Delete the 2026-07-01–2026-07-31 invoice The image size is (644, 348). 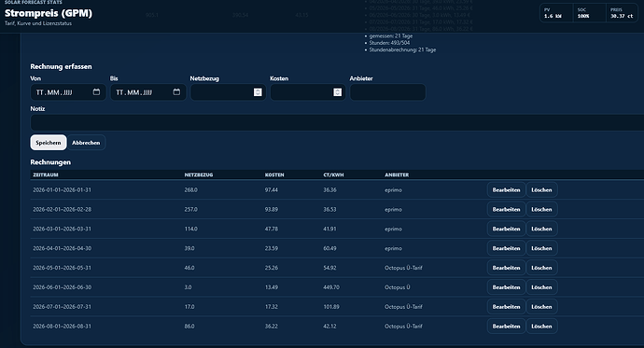pos(541,307)
